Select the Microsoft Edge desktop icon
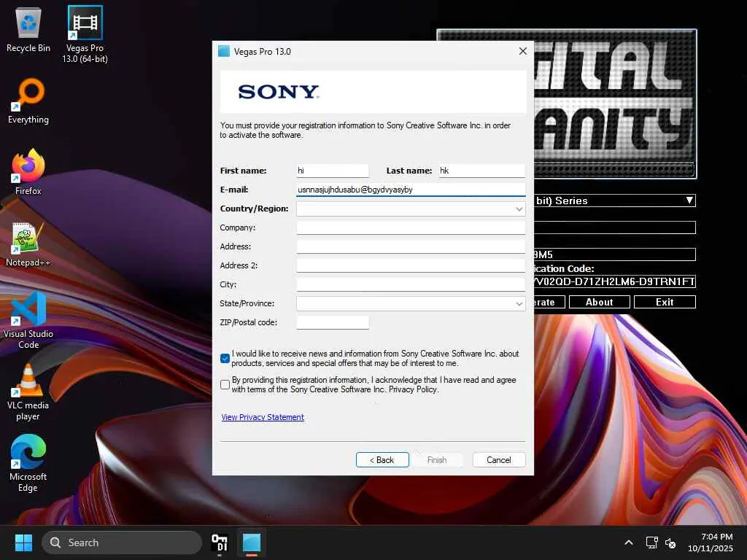The width and height of the screenshot is (747, 560). [28, 463]
